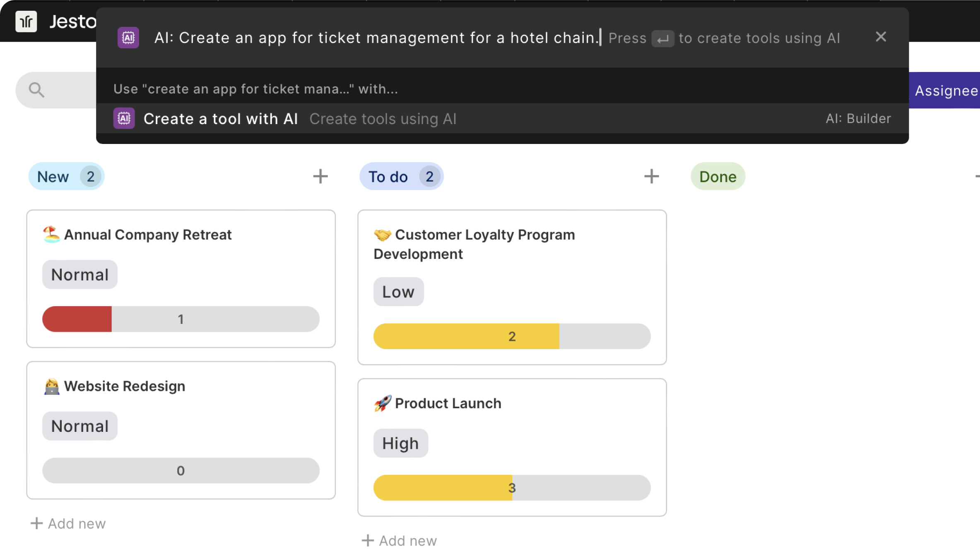Click the Normal priority tag on Website Redesign
The height and width of the screenshot is (551, 980).
[x=79, y=426]
